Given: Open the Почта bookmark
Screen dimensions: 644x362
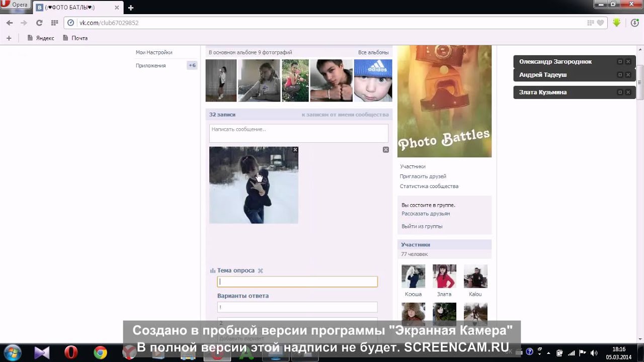Looking at the screenshot, I should (75, 38).
